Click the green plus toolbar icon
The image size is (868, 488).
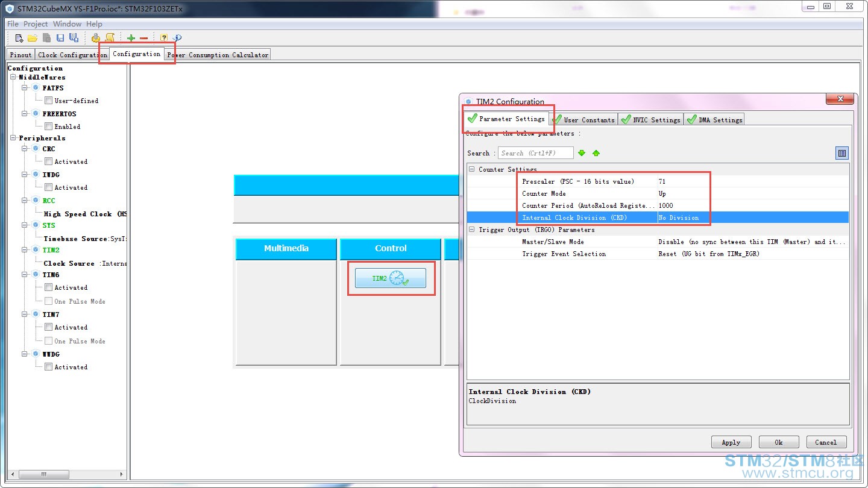[x=131, y=38]
